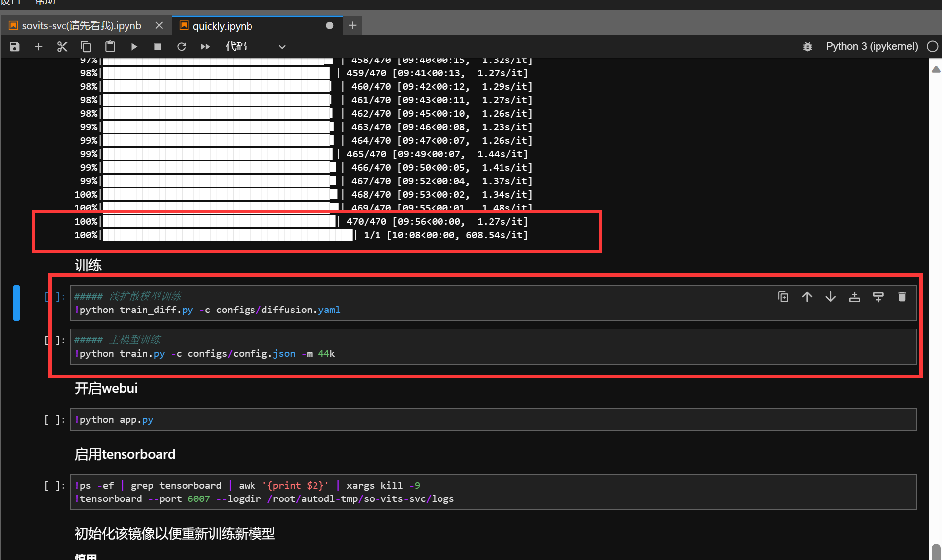Screen dimensions: 942x560
Task: Click the prompt brackets of the app.py cell
Action: point(55,420)
